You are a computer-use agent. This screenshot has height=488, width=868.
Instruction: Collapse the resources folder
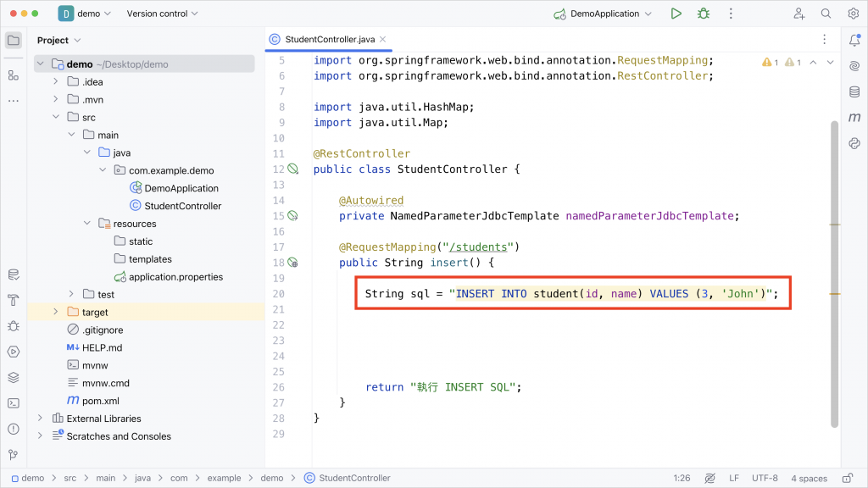tap(87, 223)
